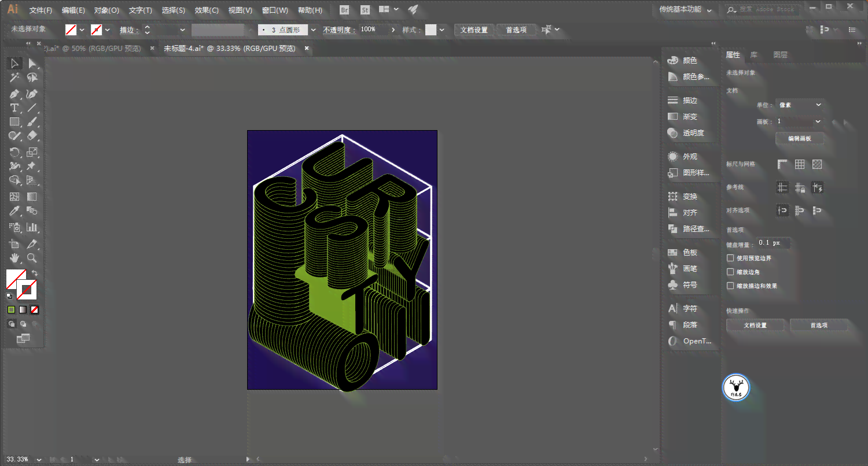Image resolution: width=868 pixels, height=466 pixels.
Task: Open the 颜色 panel
Action: (x=689, y=61)
